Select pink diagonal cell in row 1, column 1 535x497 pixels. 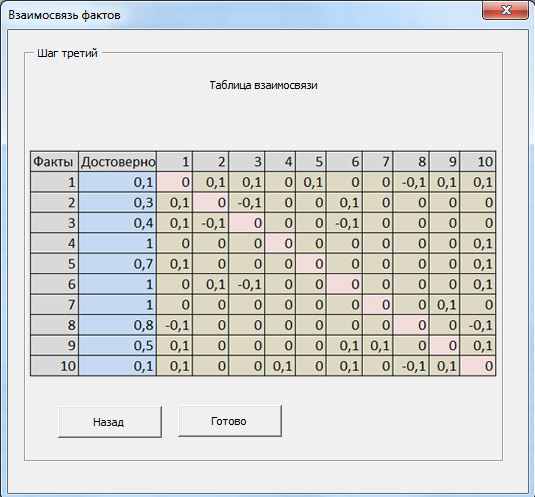click(174, 182)
